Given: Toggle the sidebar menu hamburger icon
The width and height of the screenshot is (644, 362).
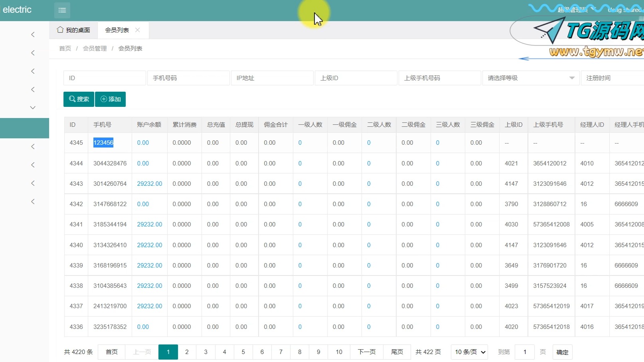Looking at the screenshot, I should (62, 10).
